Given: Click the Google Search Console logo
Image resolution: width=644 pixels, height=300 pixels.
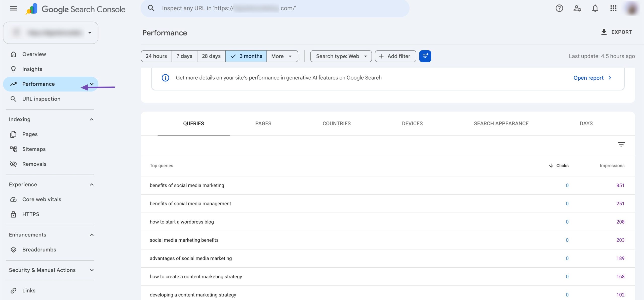Looking at the screenshot, I should coord(75,9).
